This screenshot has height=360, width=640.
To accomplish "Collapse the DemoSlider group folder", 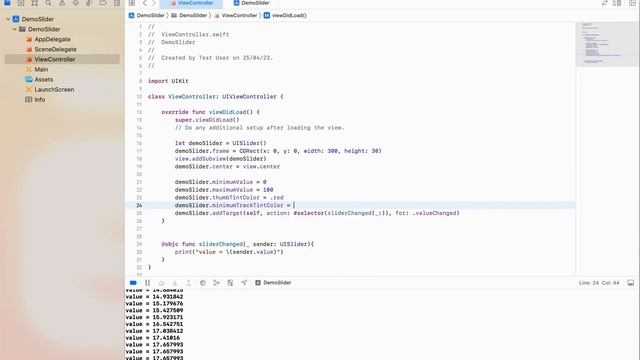I will tap(15, 29).
